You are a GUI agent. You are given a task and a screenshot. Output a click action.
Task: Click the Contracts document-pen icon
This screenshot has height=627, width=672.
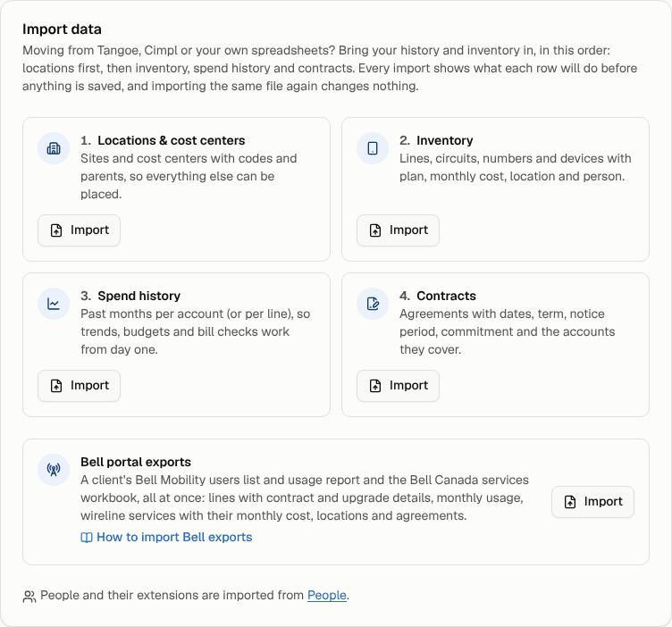click(x=373, y=304)
